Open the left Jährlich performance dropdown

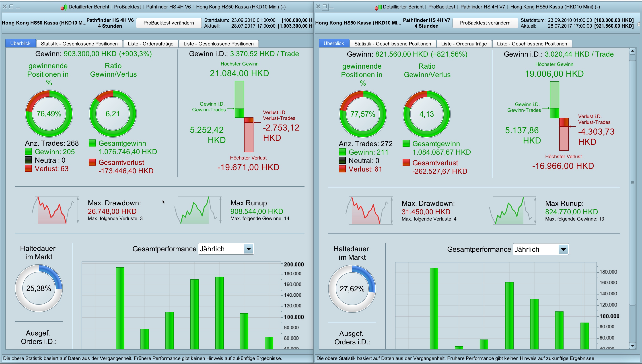point(248,249)
